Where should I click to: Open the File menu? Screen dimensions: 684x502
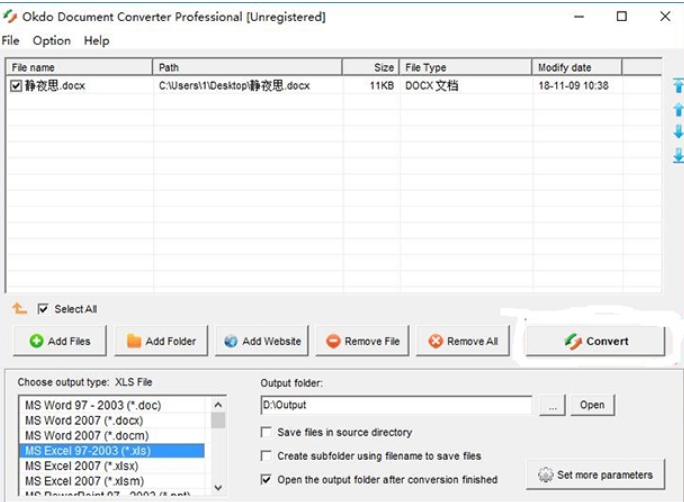(x=10, y=41)
